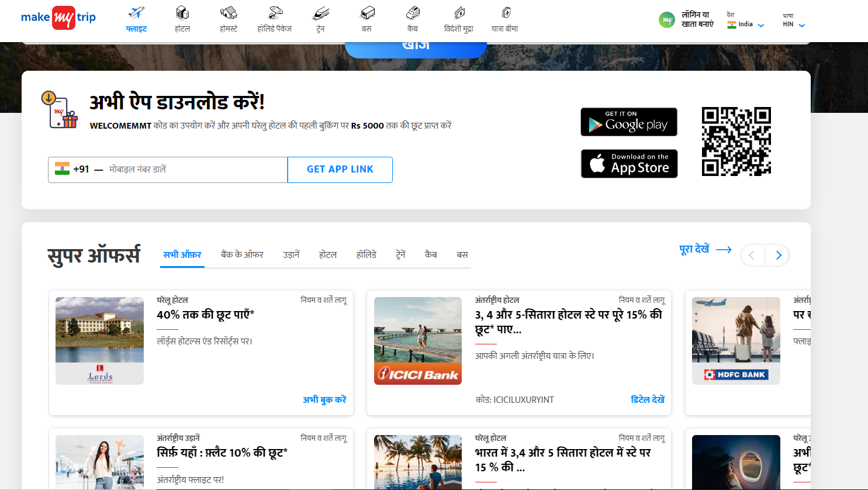Switch to होटल offers tab
This screenshot has height=490, width=868.
click(328, 255)
